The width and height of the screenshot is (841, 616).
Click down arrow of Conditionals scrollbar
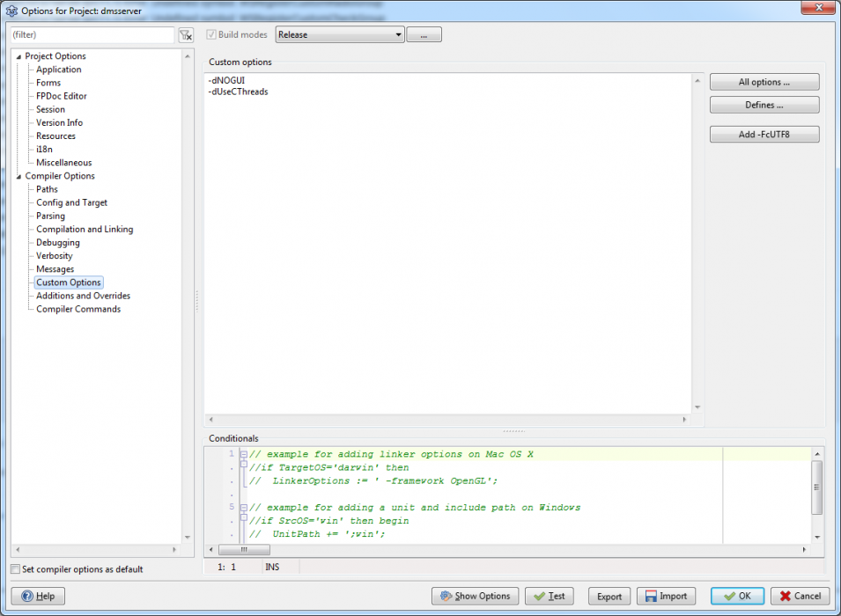point(817,537)
